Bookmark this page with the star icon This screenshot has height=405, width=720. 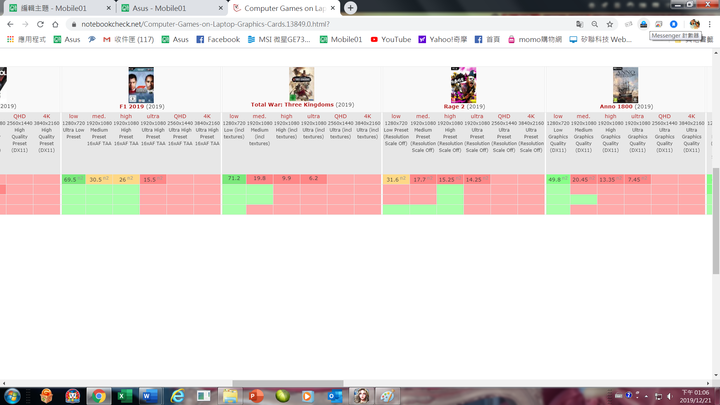coord(610,24)
